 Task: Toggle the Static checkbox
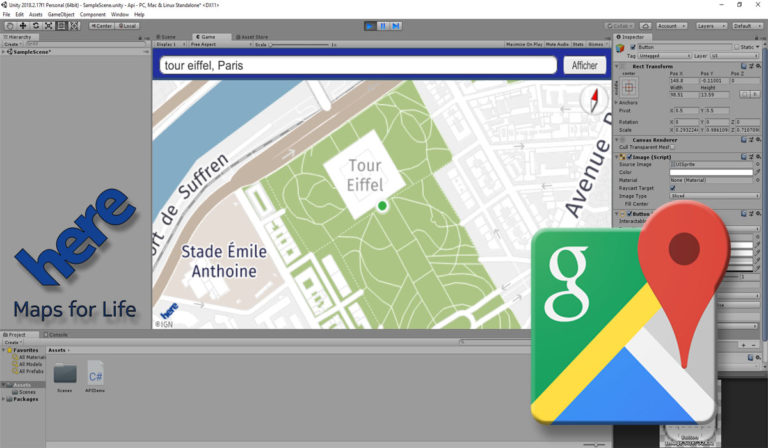(736, 47)
